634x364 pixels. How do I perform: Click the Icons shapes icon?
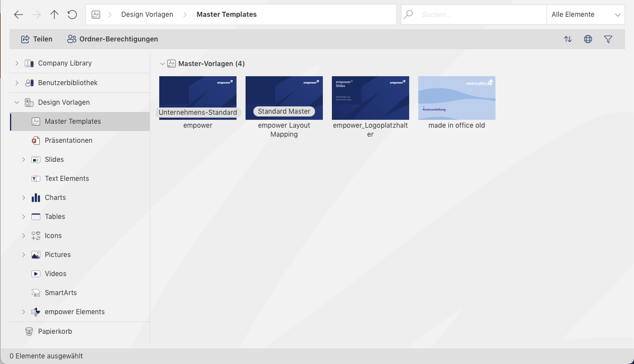tap(35, 236)
